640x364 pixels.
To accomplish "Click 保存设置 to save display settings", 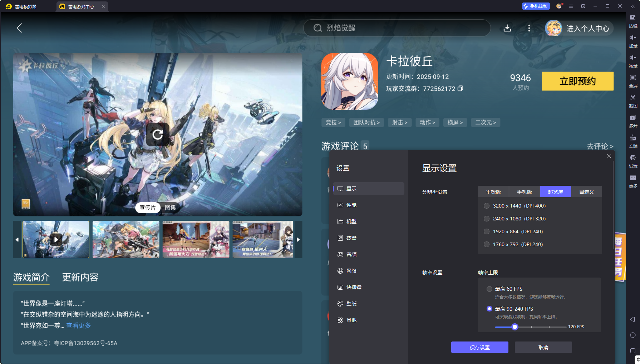I will 479,347.
